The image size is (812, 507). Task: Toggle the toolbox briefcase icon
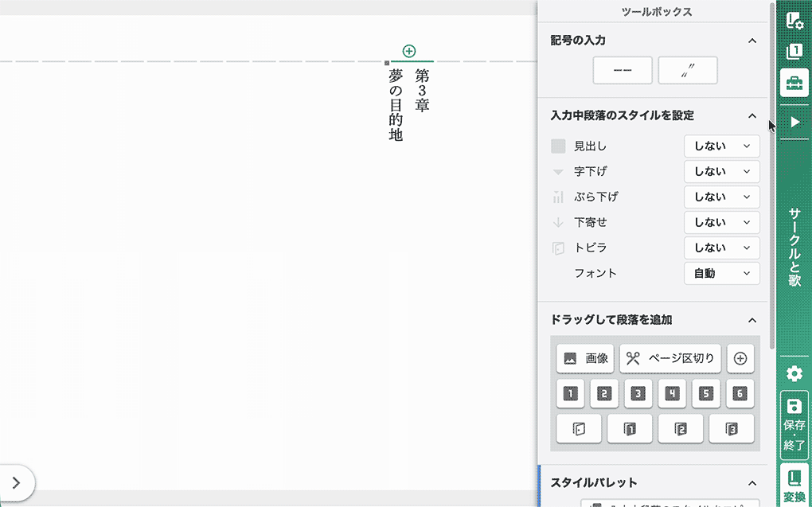[x=794, y=83]
